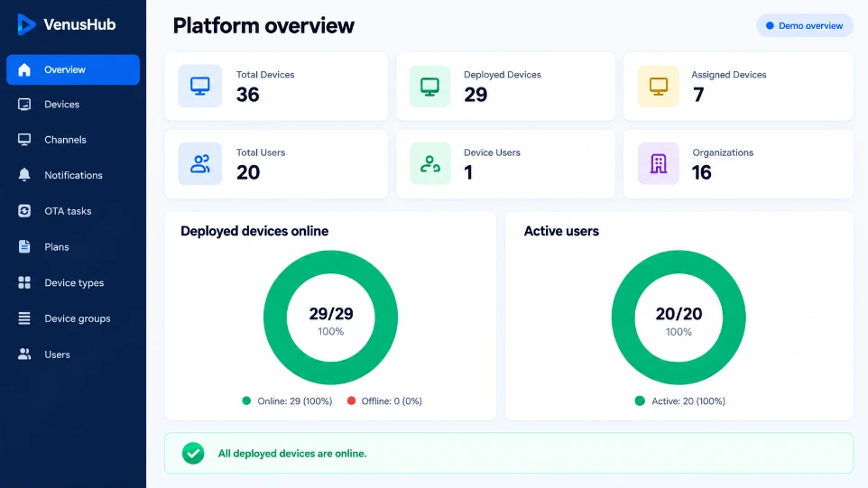This screenshot has width=868, height=488.
Task: Click the Platform overview heading
Action: 263,25
